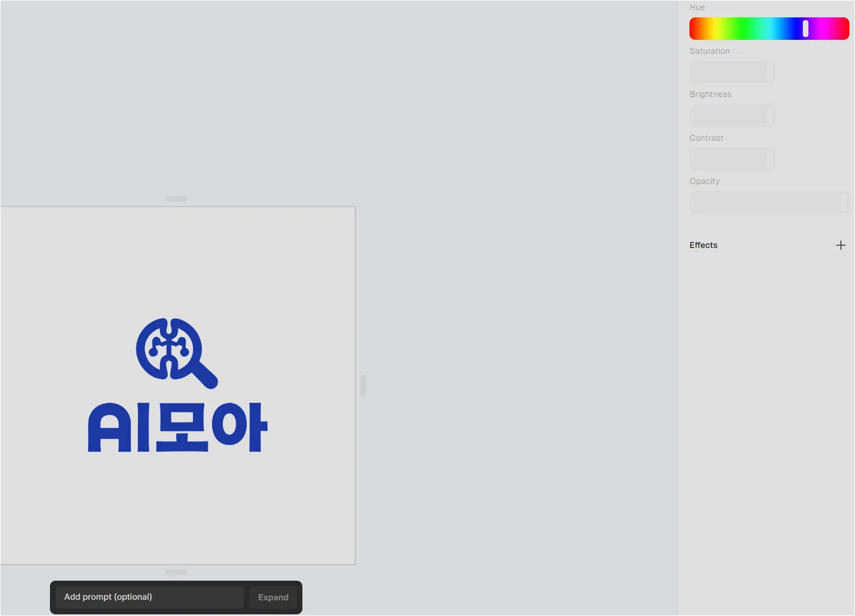This screenshot has height=616, width=855.
Task: Click the Hue rainbow slider
Action: pos(769,29)
